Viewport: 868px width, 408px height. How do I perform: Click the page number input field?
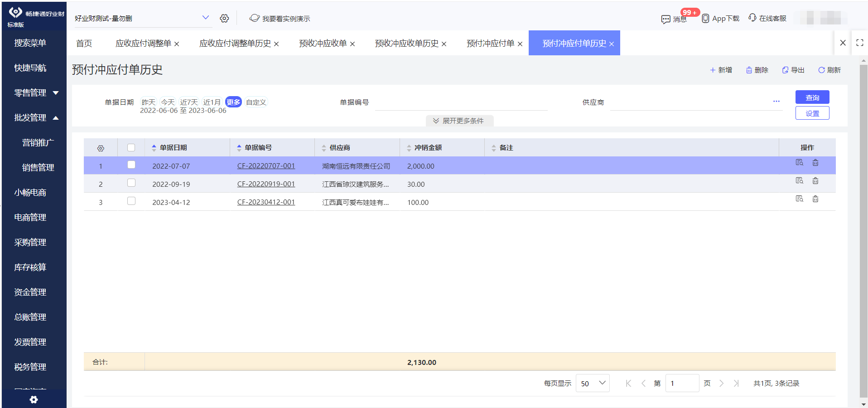click(682, 383)
